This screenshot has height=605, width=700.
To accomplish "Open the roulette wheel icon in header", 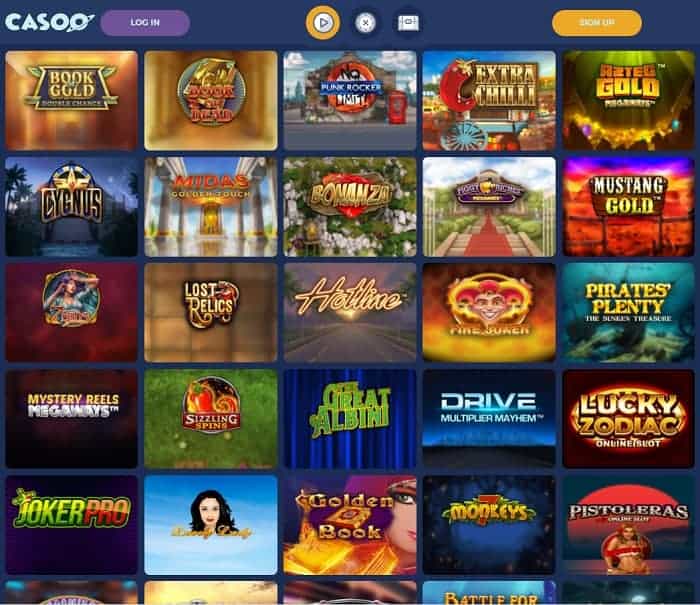I will coord(365,22).
